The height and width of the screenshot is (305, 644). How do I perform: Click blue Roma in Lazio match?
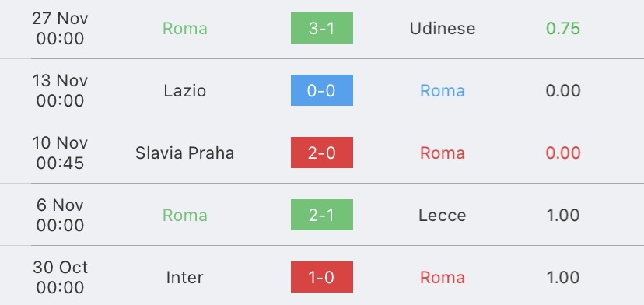pyautogui.click(x=443, y=91)
